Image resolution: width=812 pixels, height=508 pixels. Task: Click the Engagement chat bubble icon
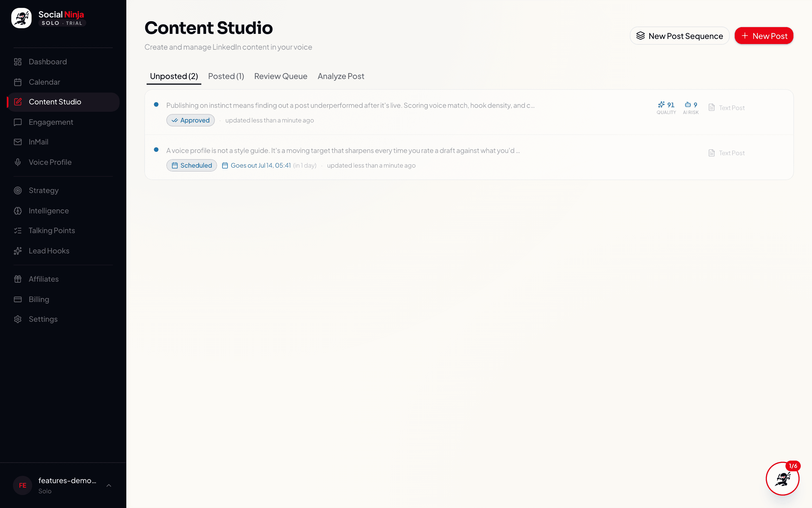pyautogui.click(x=18, y=122)
